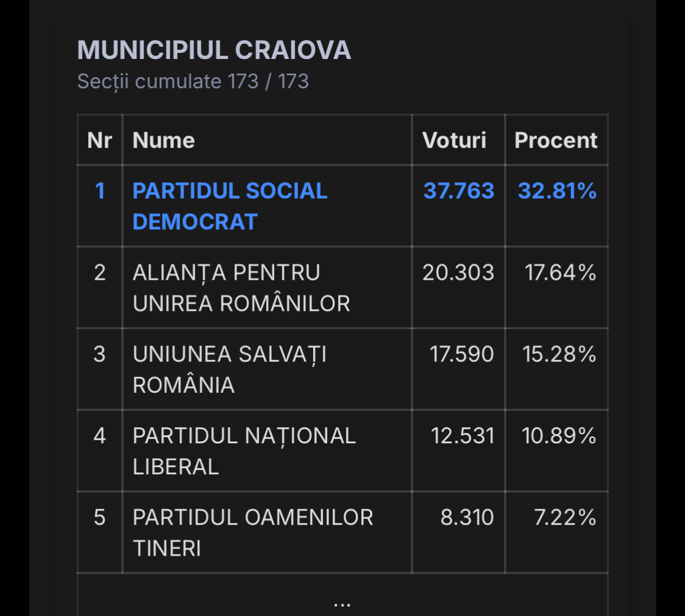Select the PARTIDUL OAMENILOR TINERI name
This screenshot has width=685, height=616.
point(252,532)
